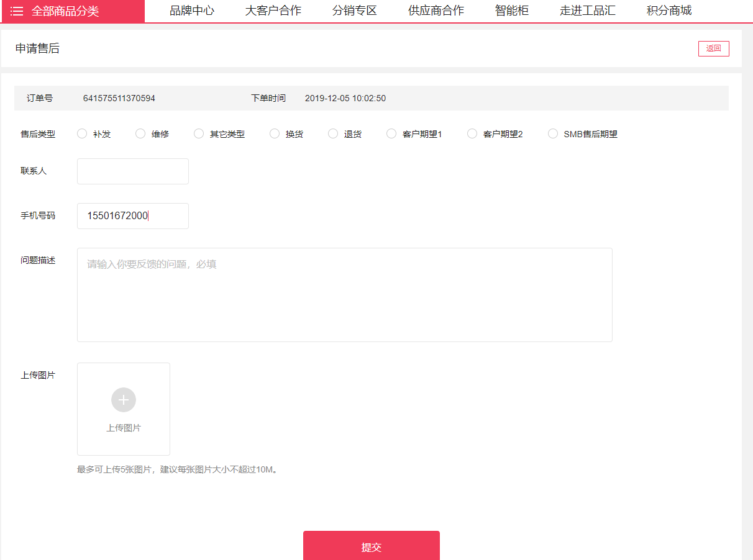This screenshot has width=753, height=560.
Task: Open the 全部商品分类 hamburger menu icon
Action: coord(17,11)
